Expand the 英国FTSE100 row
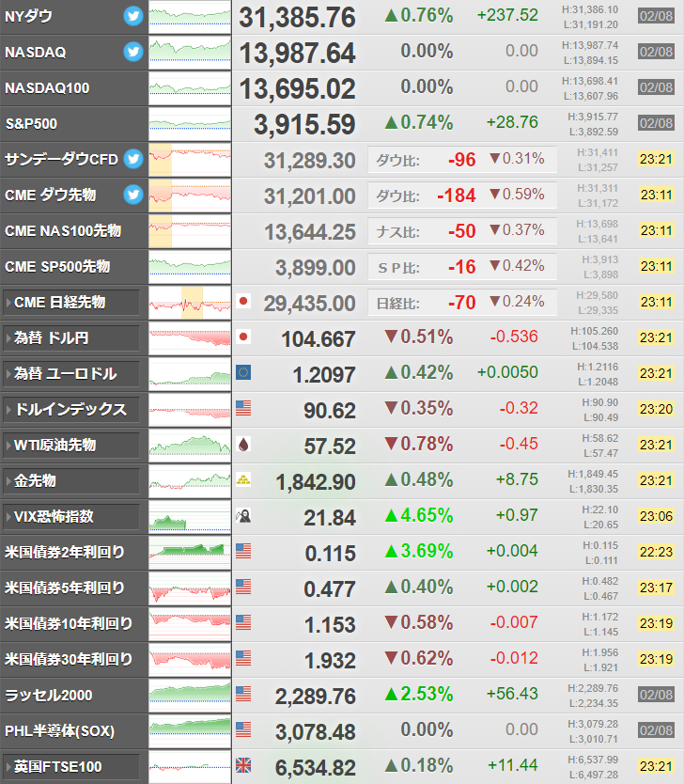This screenshot has width=684, height=784. click(71, 767)
